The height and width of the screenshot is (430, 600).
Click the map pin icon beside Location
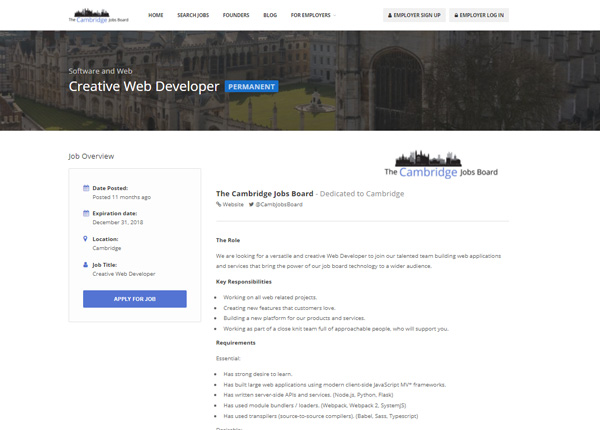[x=85, y=239]
